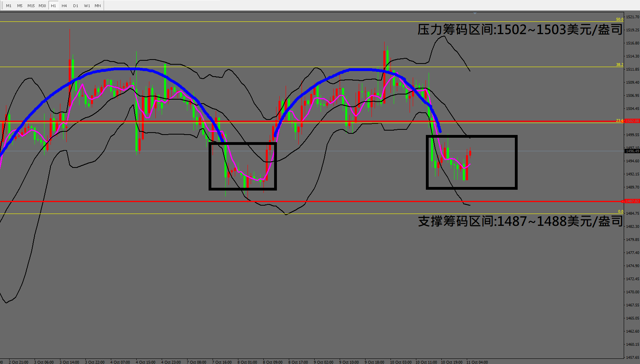Click the Fibonacci 0.0 level label
The width and height of the screenshot is (640, 364).
coord(621,212)
